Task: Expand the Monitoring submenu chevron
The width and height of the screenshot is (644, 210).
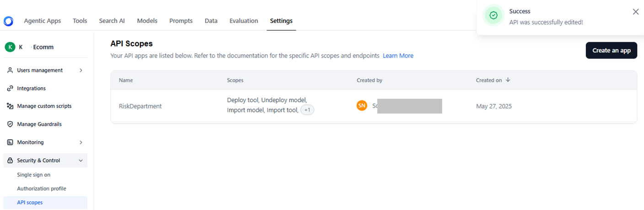Action: pos(81,142)
